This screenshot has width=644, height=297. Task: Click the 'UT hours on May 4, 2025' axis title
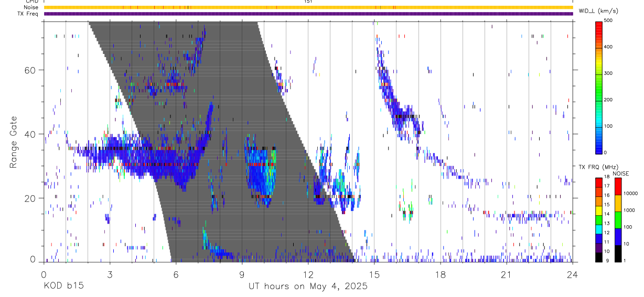[308, 287]
